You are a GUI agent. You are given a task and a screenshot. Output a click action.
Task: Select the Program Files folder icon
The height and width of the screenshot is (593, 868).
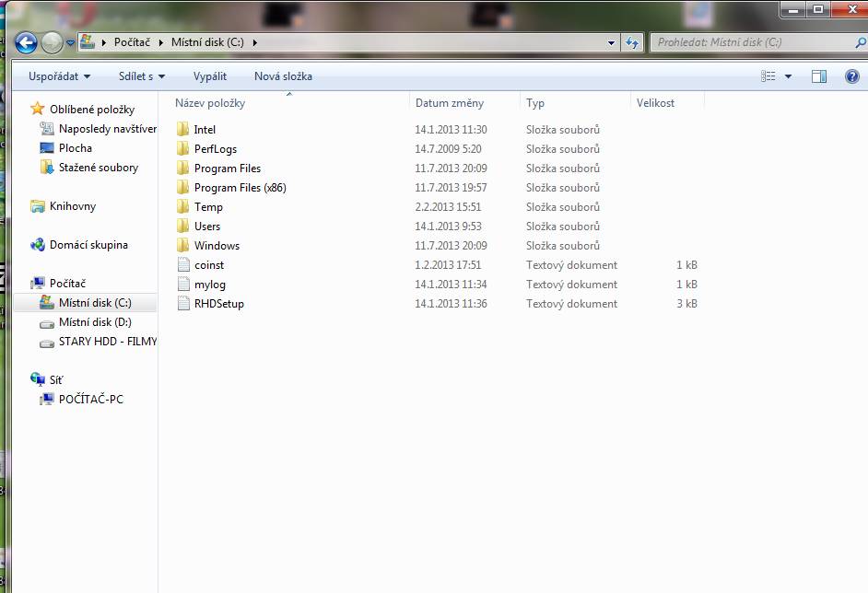pyautogui.click(x=182, y=169)
